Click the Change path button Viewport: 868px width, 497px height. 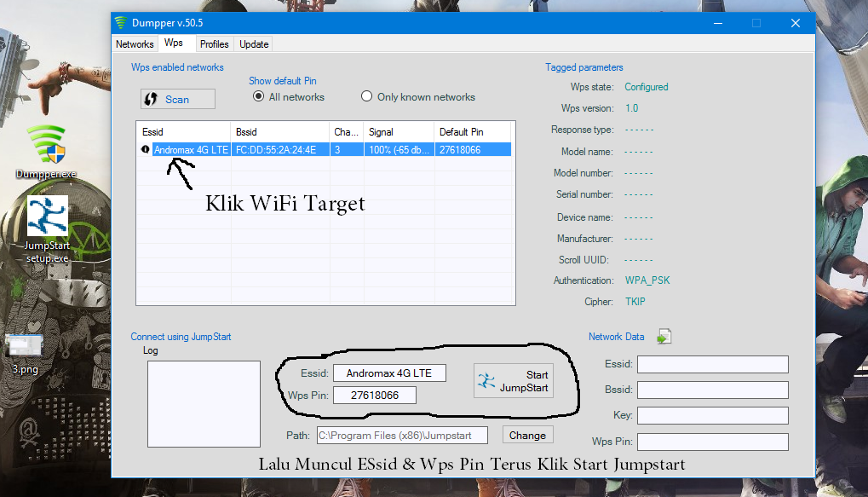527,436
